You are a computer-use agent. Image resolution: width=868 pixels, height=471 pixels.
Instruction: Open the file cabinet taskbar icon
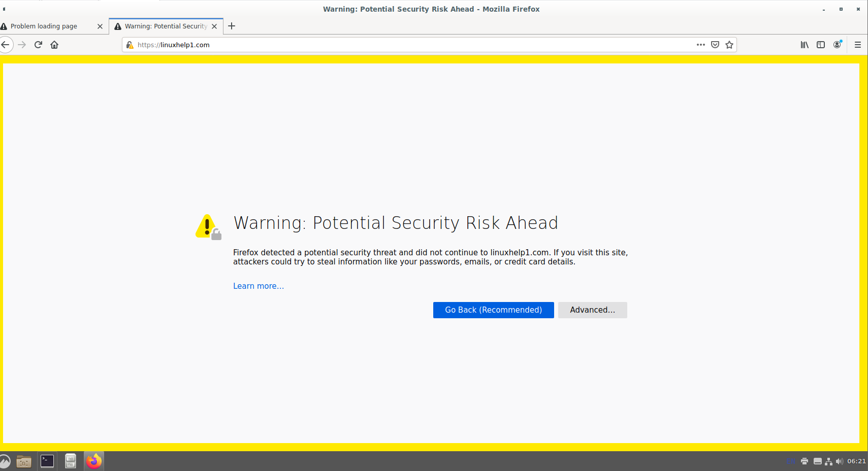coord(71,461)
